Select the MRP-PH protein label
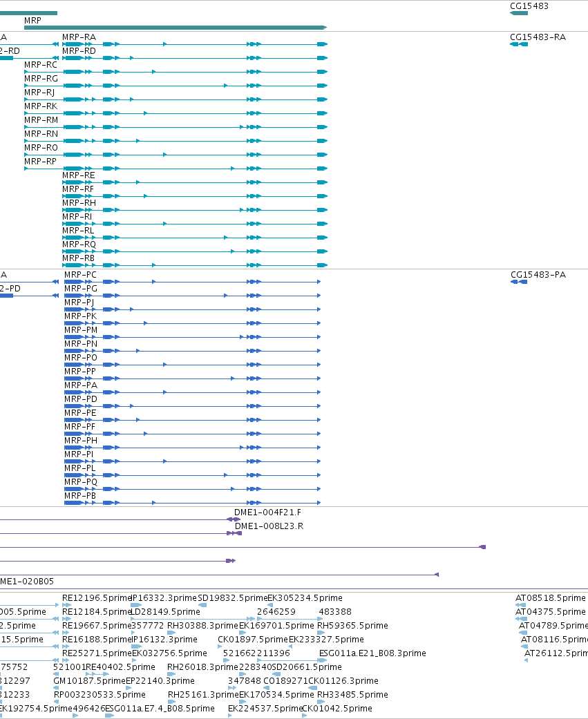Viewport: 588px width, 719px height. click(x=81, y=440)
